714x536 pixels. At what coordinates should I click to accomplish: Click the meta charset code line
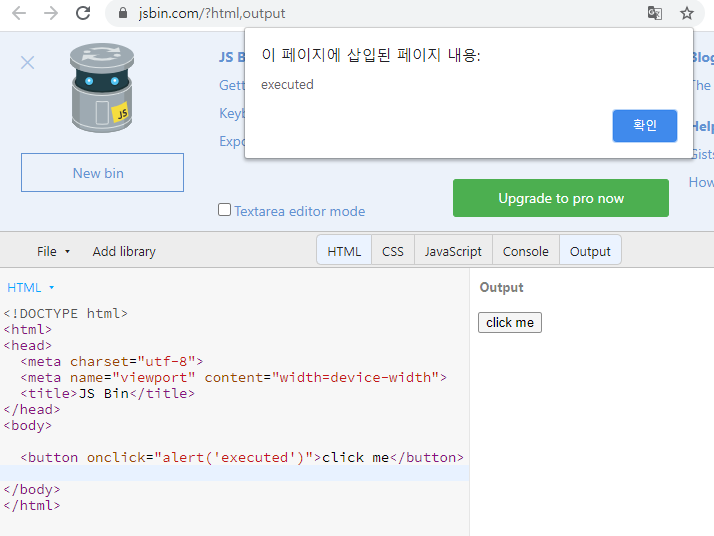click(x=112, y=362)
